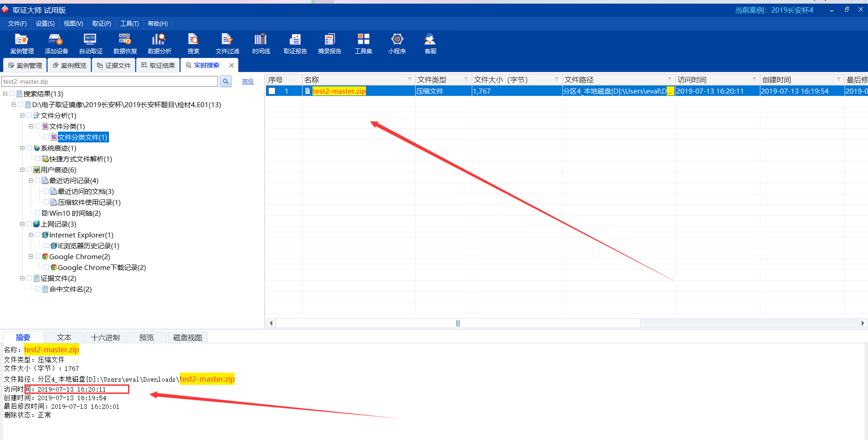868x440 pixels.
Task: Open the 数据恢复 tool
Action: pos(125,44)
